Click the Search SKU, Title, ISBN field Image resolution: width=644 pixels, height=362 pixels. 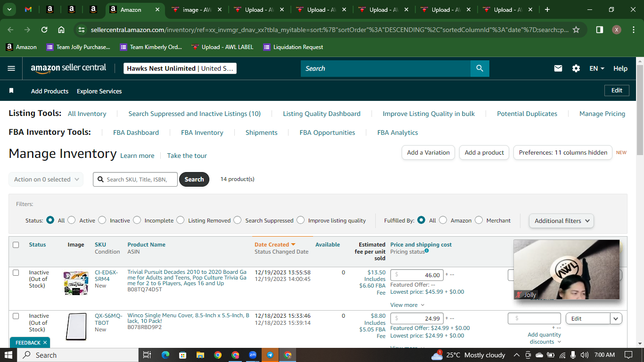point(135,179)
